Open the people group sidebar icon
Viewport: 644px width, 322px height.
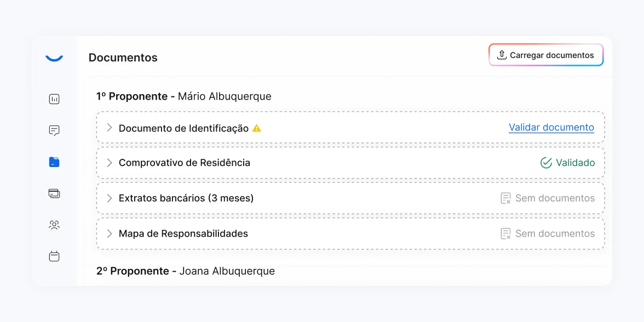pos(54,225)
